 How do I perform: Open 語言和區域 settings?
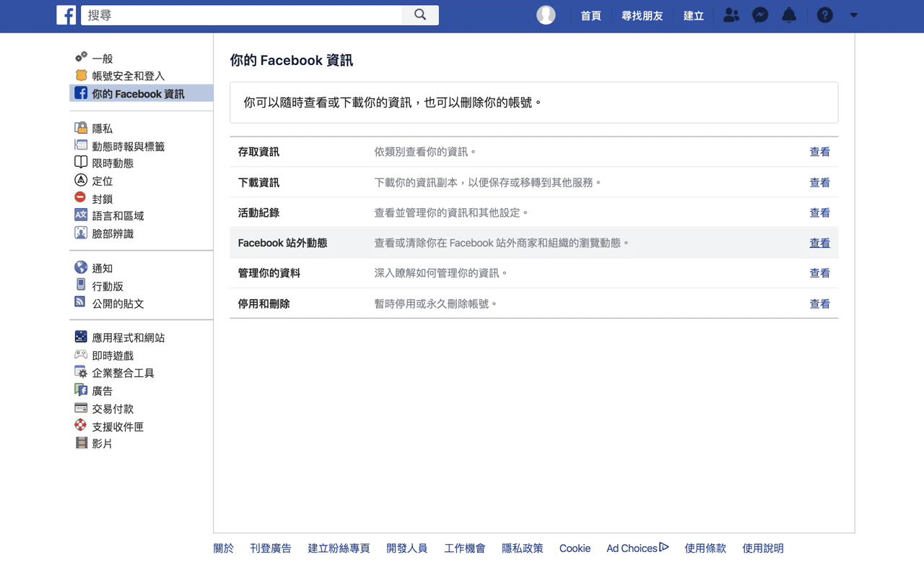[118, 216]
